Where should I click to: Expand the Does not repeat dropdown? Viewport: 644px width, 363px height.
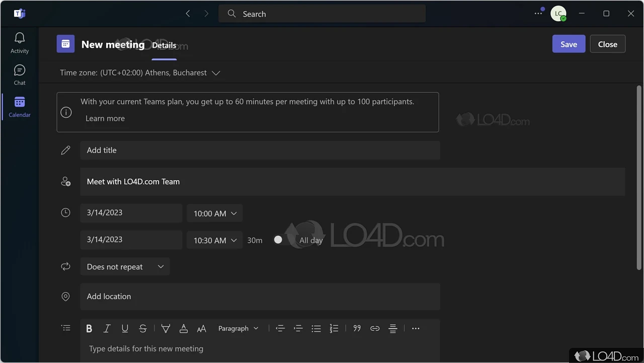pos(125,267)
